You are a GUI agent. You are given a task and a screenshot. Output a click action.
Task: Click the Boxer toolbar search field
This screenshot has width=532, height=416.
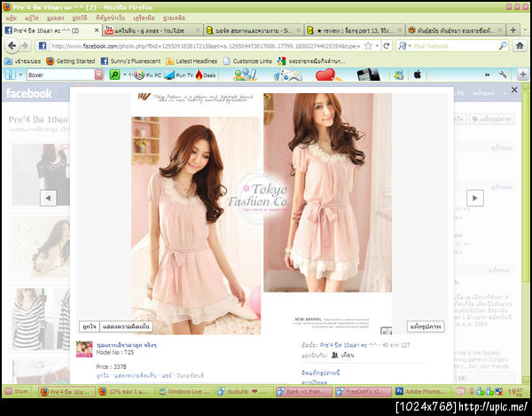tap(60, 75)
